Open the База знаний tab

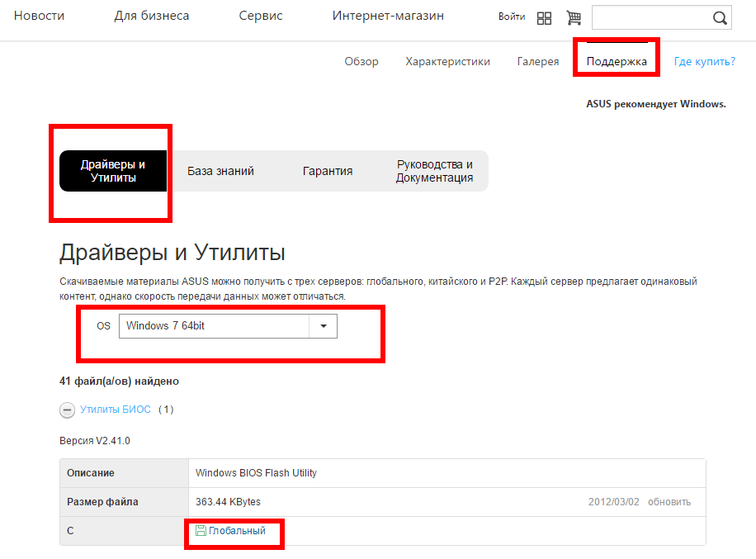pyautogui.click(x=220, y=171)
